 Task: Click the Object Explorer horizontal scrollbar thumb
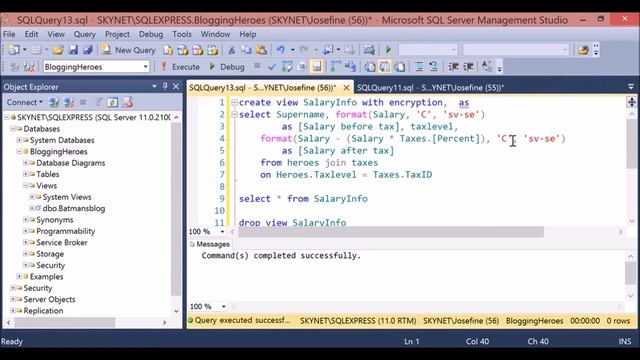pyautogui.click(x=65, y=322)
